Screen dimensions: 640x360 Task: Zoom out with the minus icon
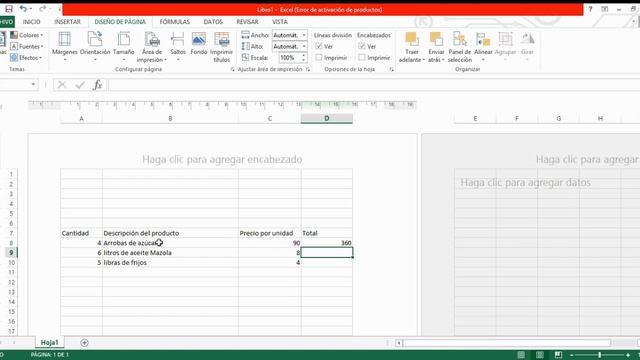tap(572, 355)
